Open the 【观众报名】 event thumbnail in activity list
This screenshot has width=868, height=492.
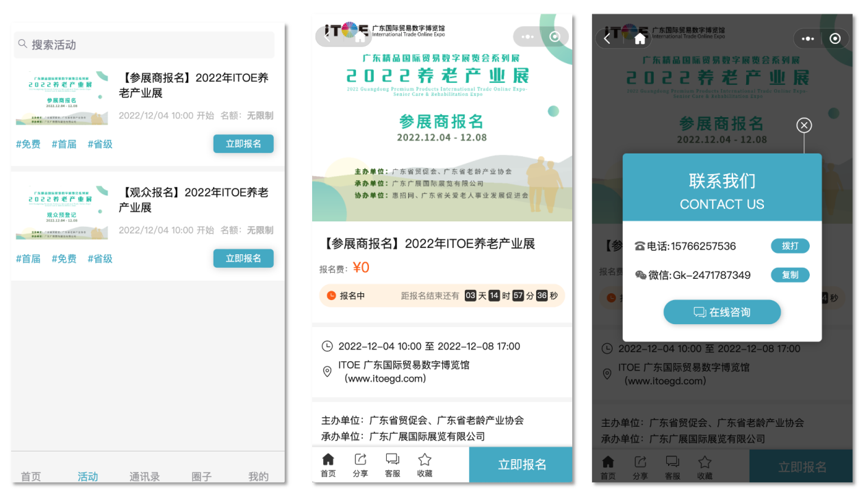(62, 212)
